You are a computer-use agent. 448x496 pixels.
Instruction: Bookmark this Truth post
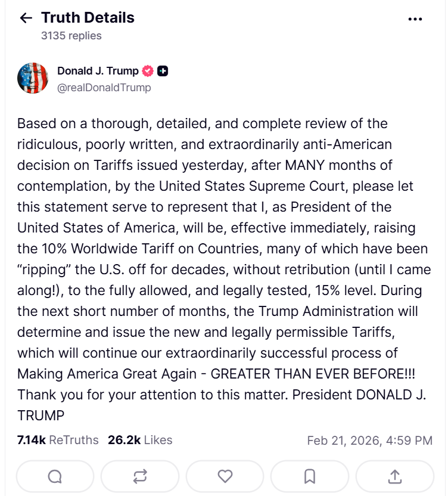310,476
